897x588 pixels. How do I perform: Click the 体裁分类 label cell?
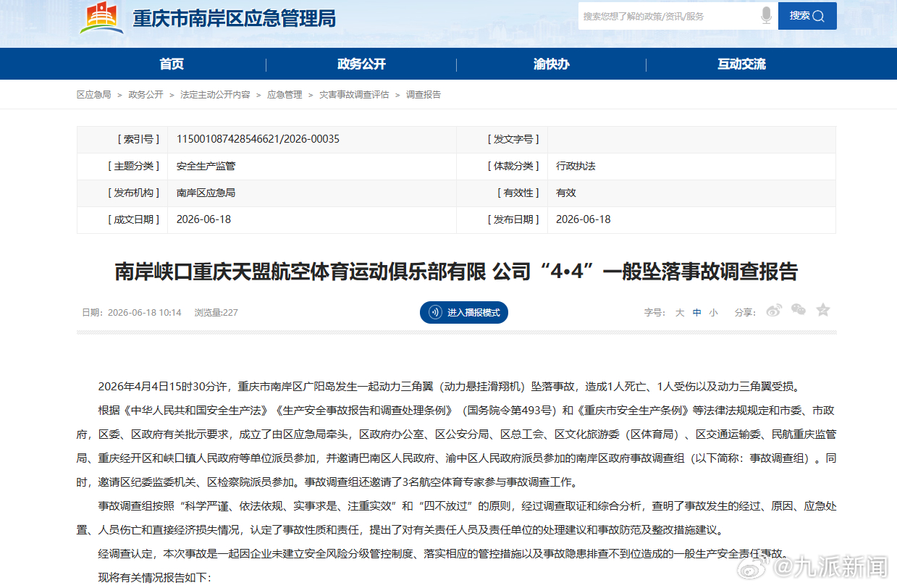[502, 166]
